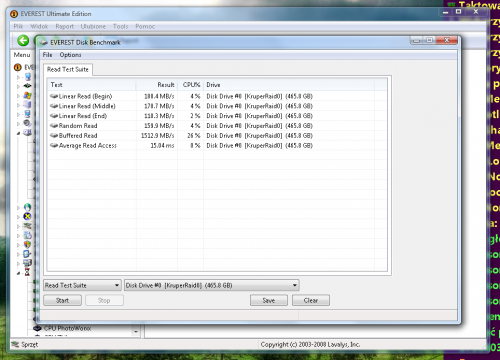Image resolution: width=500 pixels, height=360 pixels.
Task: Switch to the Read Test Suite tab
Action: pyautogui.click(x=68, y=69)
